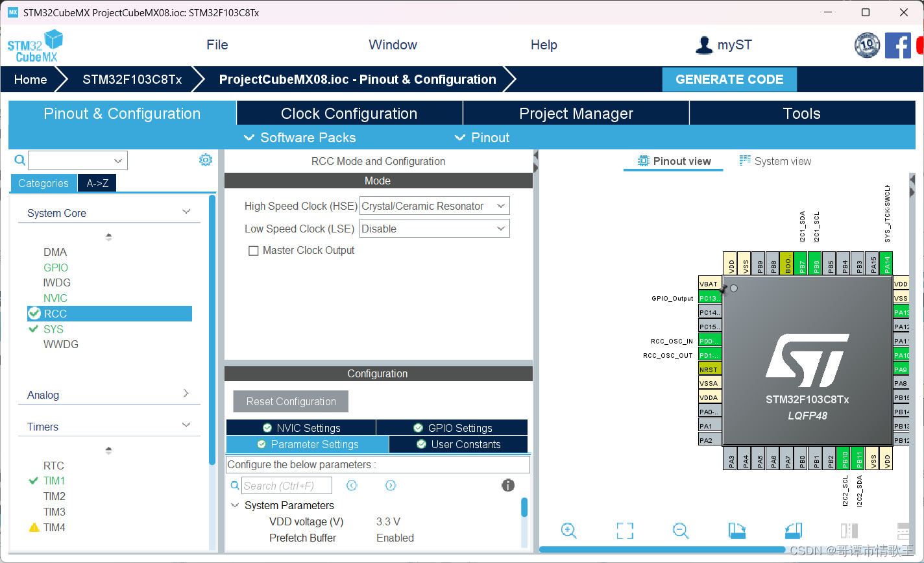Zoom in on the pinout view
The width and height of the screenshot is (924, 563).
[x=569, y=531]
